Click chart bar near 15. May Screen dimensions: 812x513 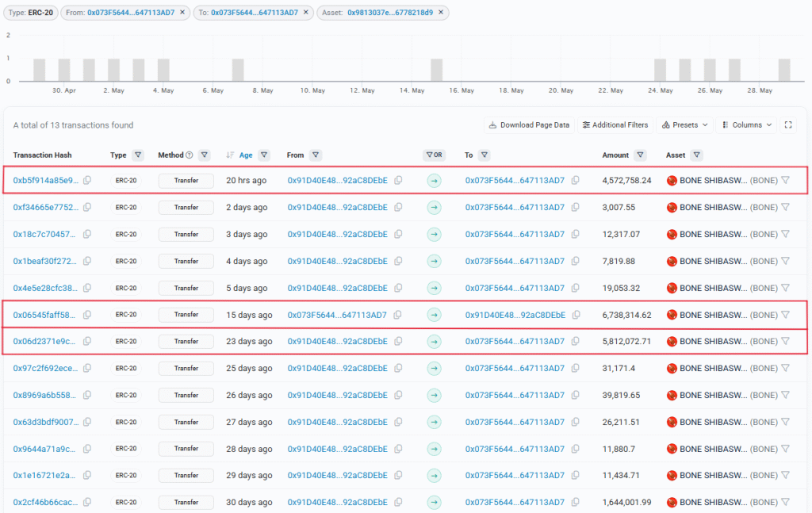coord(437,70)
